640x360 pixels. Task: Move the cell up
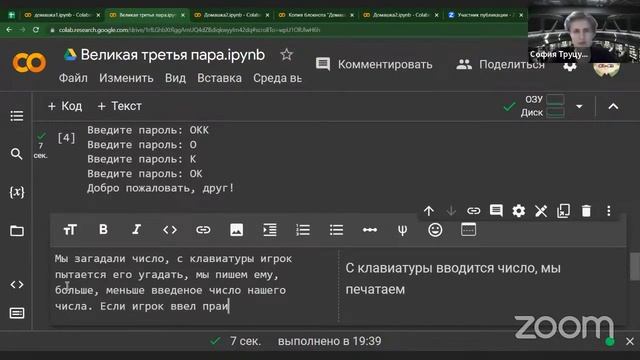coord(429,211)
